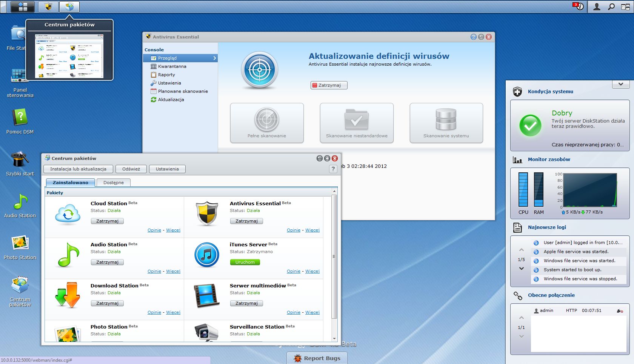The height and width of the screenshot is (364, 634).
Task: Open the main menu grid icon
Action: point(23,6)
